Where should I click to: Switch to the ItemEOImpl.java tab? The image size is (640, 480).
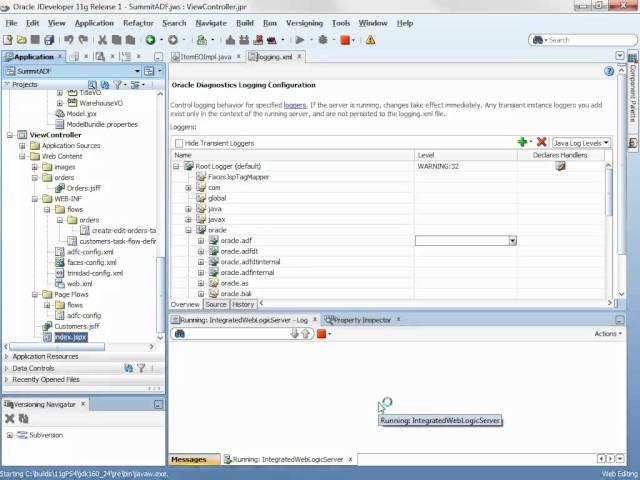tap(206, 57)
